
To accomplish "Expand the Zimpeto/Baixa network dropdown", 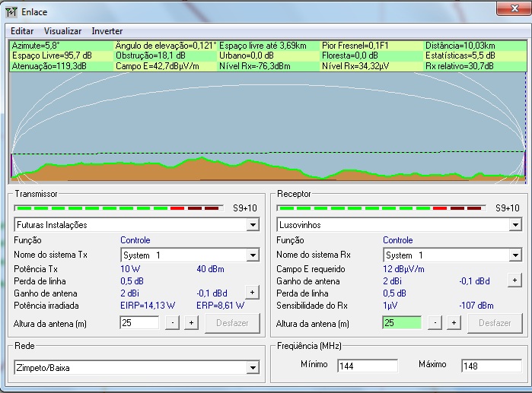I will pos(253,368).
